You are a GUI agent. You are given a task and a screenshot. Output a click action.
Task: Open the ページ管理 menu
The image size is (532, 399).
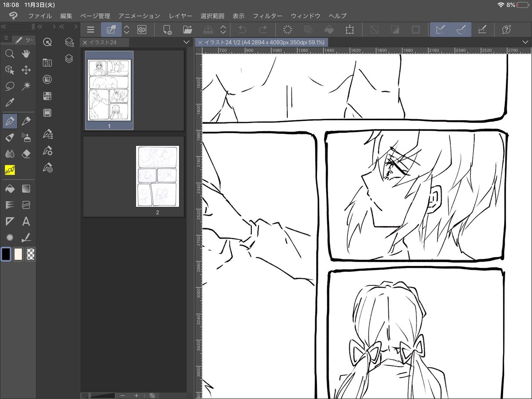click(95, 16)
